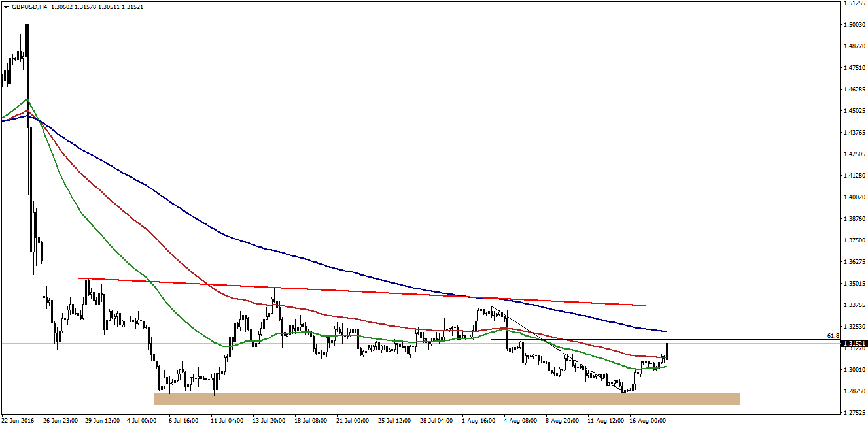
Task: Select the brown support zone rectangle
Action: pyautogui.click(x=447, y=399)
